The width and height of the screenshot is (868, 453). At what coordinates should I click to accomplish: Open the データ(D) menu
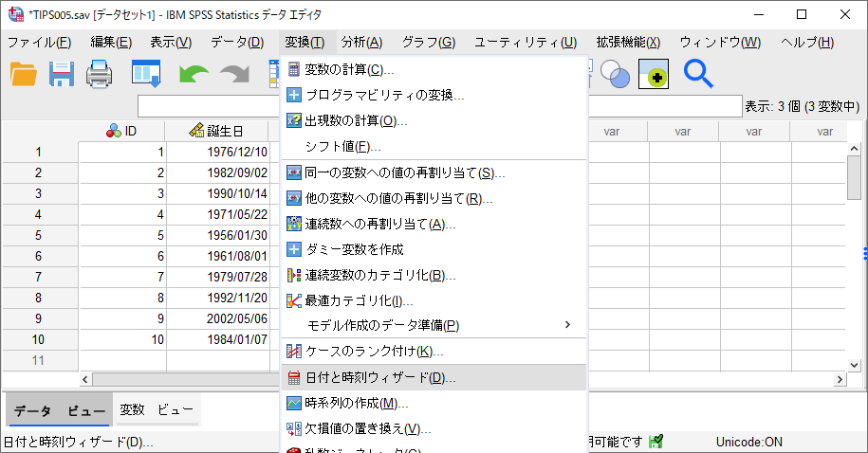[x=237, y=43]
